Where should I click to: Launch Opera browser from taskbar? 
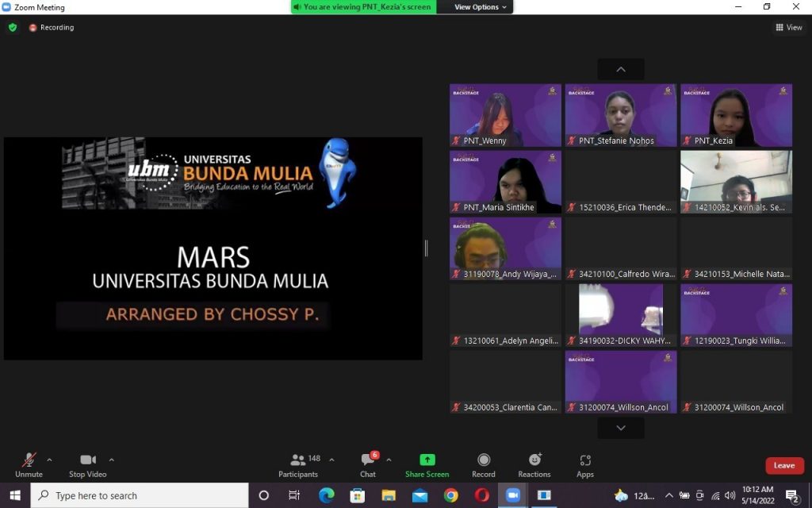[481, 495]
